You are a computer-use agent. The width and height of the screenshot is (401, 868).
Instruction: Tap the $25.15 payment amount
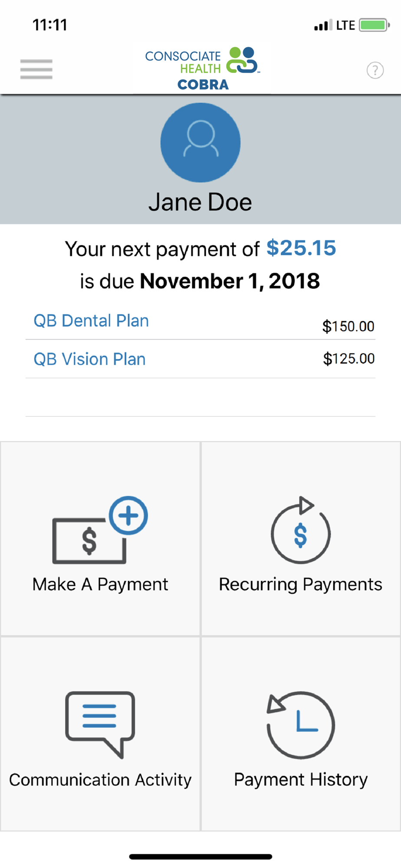click(x=301, y=248)
